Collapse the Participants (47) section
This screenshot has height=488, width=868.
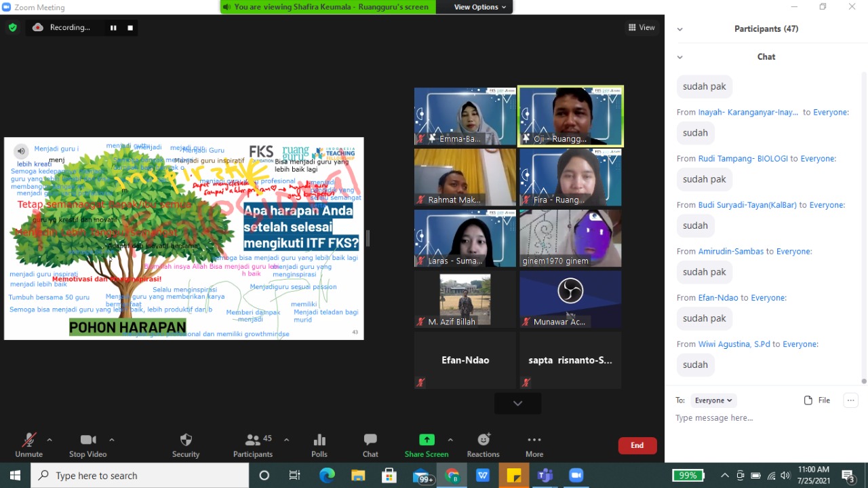(x=680, y=29)
